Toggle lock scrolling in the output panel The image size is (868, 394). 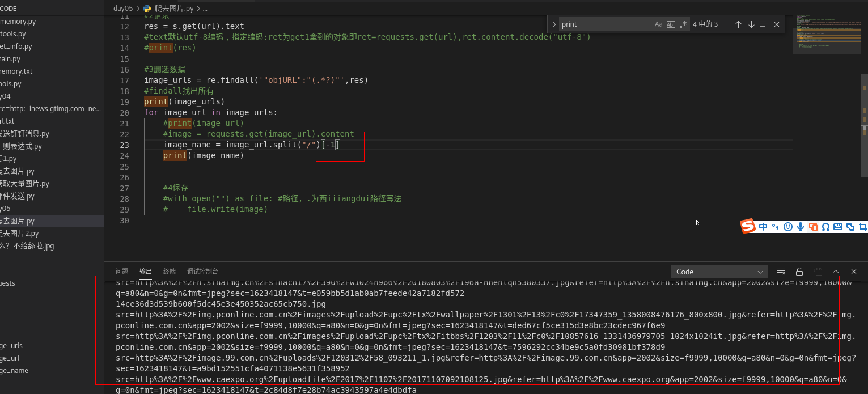point(799,272)
